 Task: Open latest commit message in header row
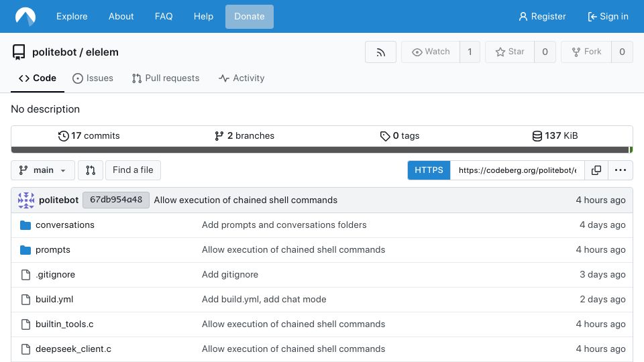coord(246,200)
